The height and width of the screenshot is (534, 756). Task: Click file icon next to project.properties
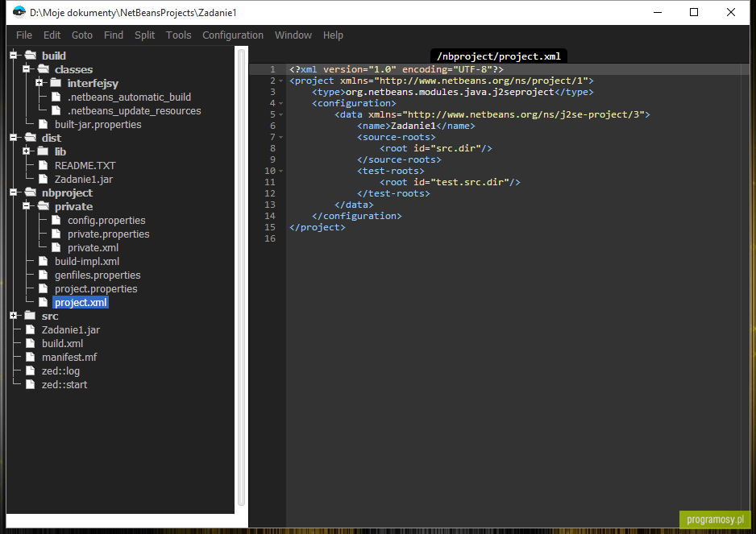pyautogui.click(x=43, y=288)
